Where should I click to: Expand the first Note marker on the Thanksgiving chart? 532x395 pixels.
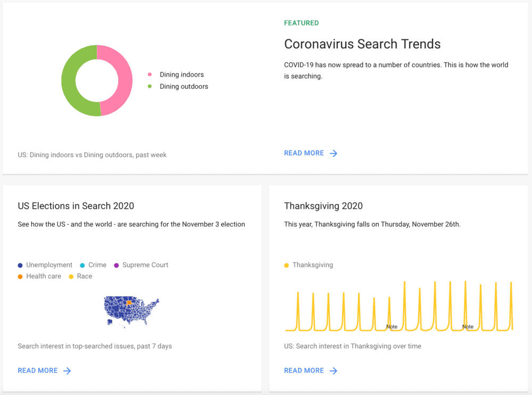(392, 327)
